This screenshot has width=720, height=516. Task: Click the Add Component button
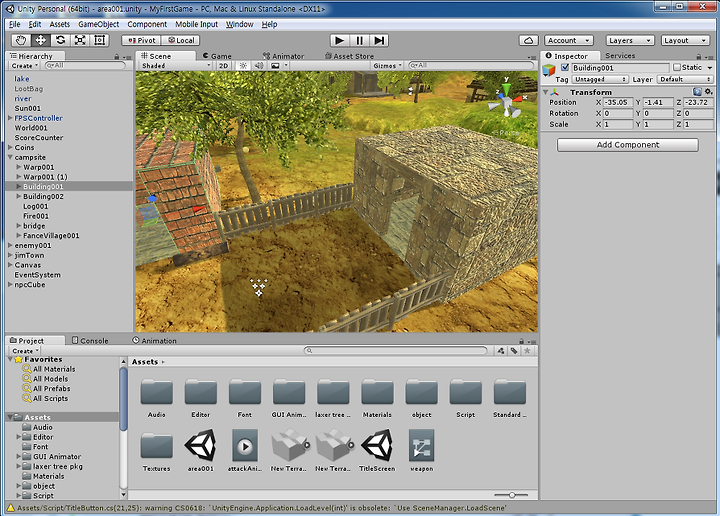point(628,145)
